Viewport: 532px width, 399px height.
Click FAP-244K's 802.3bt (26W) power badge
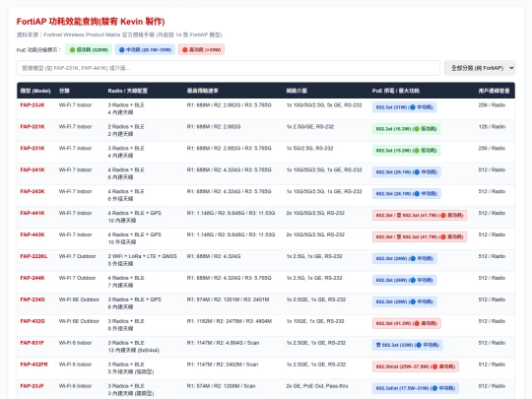click(x=405, y=280)
